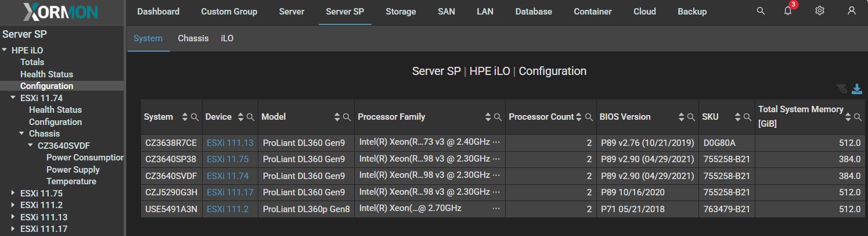Viewport: 868px width, 236px height.
Task: Collapse the Chassis tree node
Action: 22,134
